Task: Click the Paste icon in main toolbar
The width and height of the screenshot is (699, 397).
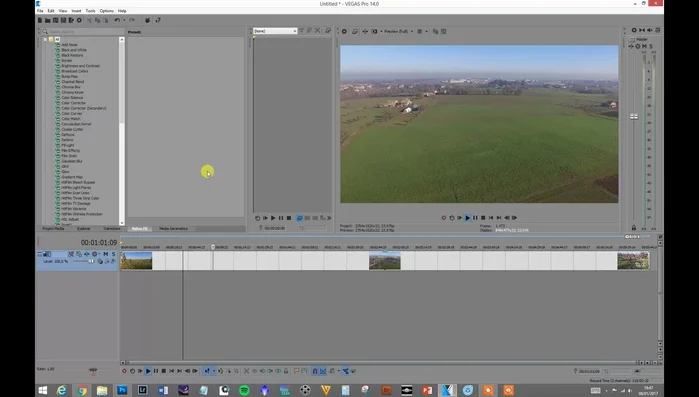Action: (105, 20)
